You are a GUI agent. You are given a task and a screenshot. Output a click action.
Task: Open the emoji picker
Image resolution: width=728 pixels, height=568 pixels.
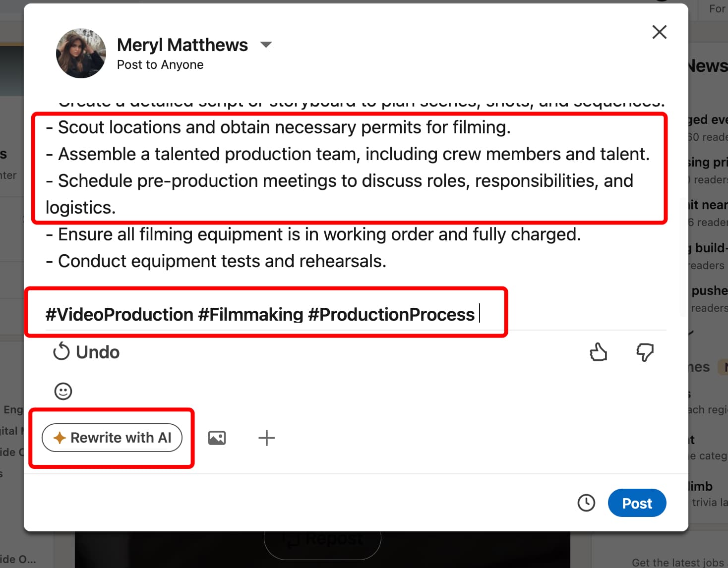[63, 391]
